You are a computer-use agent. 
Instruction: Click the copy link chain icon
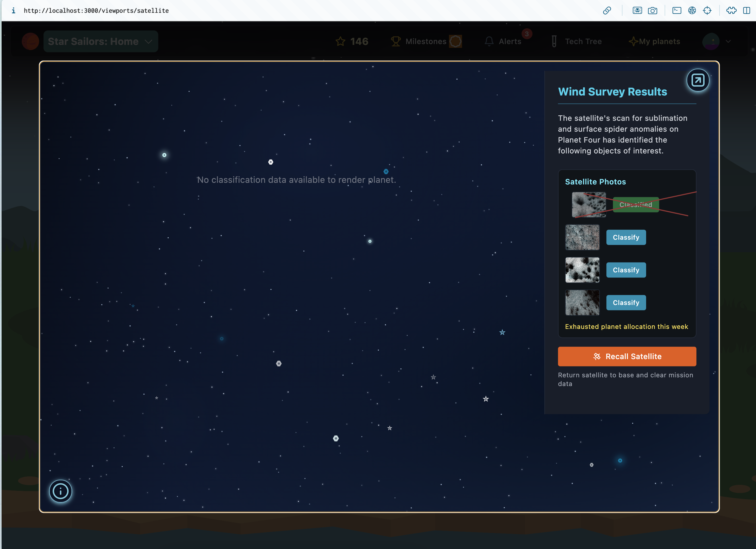point(607,11)
